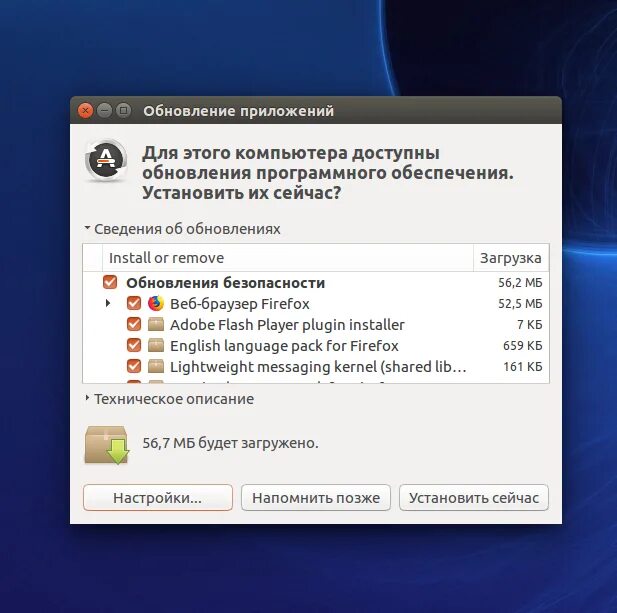Select Lightweight messaging kernel (shared lib… text

(318, 367)
